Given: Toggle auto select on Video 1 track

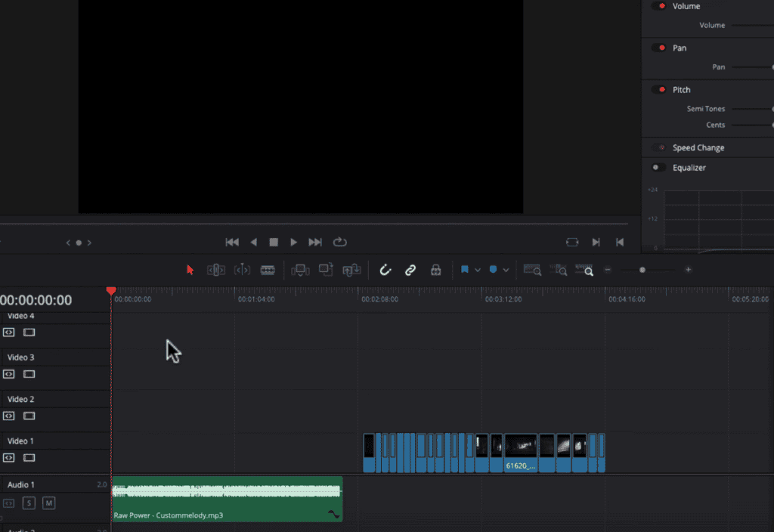Looking at the screenshot, I should point(9,458).
